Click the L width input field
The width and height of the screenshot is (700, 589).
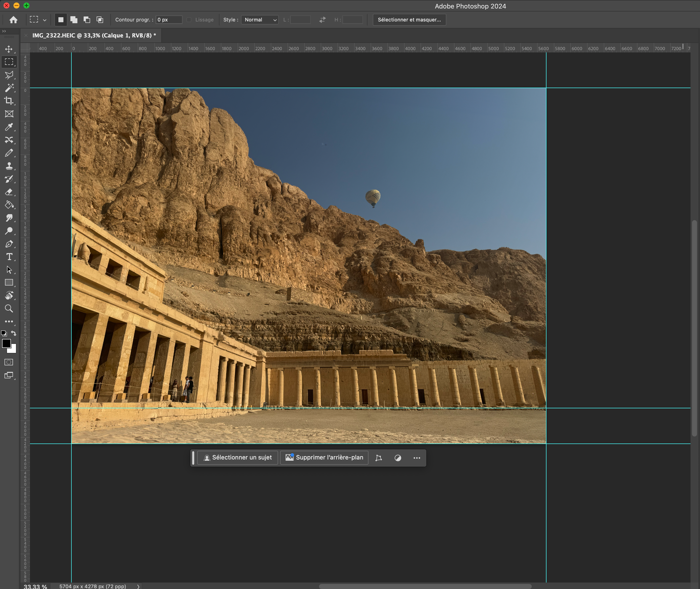point(300,20)
